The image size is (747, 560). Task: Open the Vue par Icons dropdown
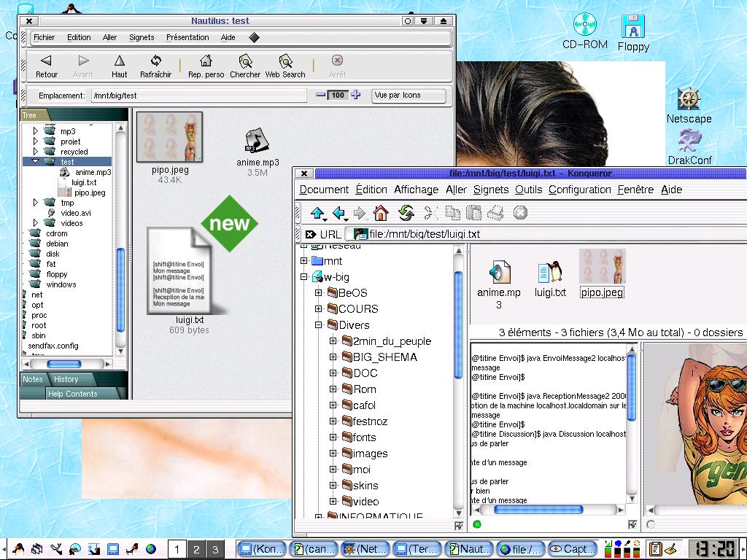pos(408,96)
